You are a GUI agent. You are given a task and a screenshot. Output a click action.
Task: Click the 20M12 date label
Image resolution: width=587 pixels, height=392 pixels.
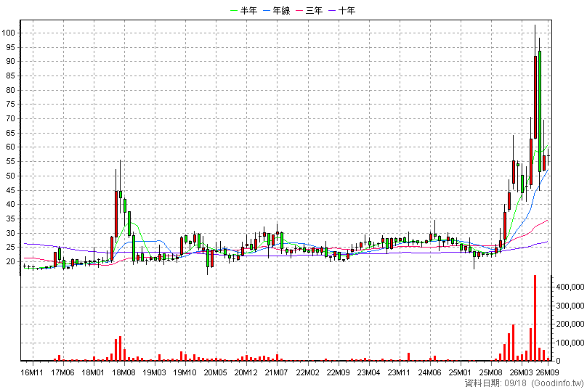[x=246, y=372]
